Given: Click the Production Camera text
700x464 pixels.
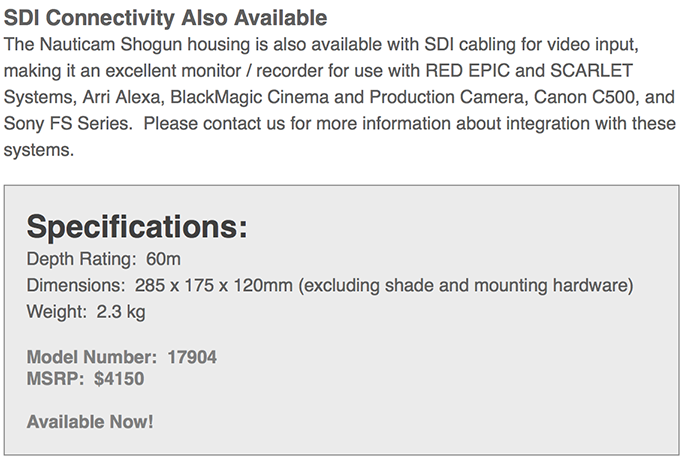Looking at the screenshot, I should pos(446,97).
